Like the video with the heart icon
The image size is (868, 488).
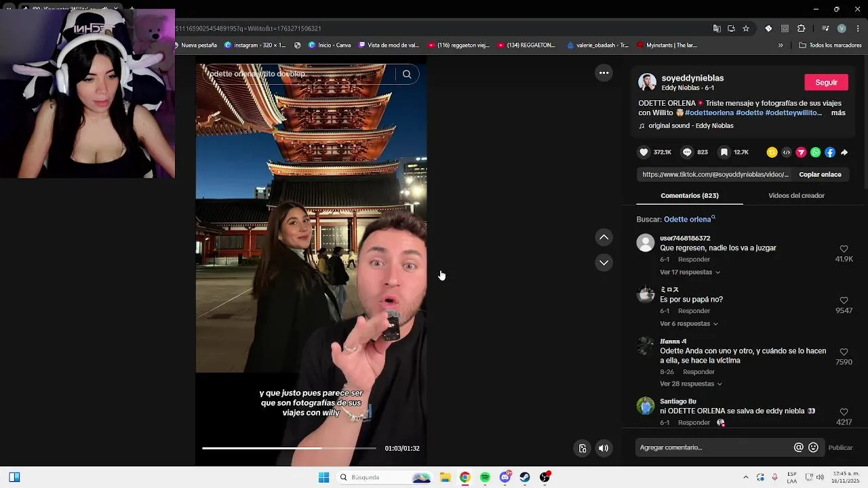pos(644,152)
